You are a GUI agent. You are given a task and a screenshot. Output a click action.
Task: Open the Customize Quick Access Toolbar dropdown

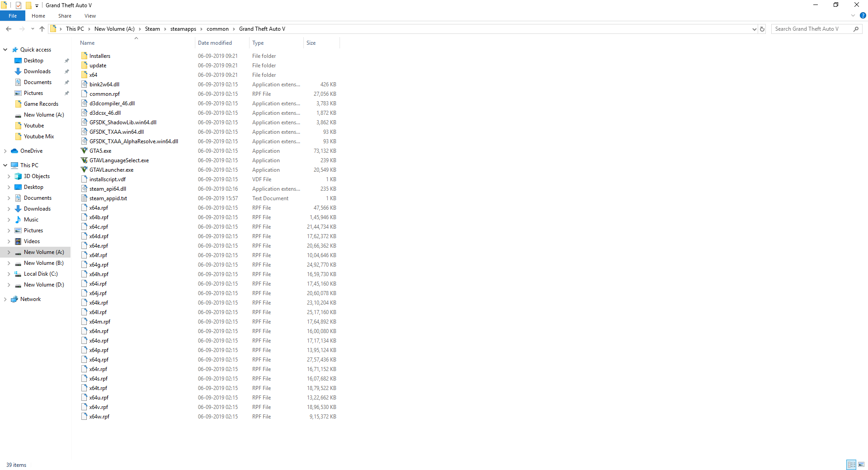click(37, 5)
